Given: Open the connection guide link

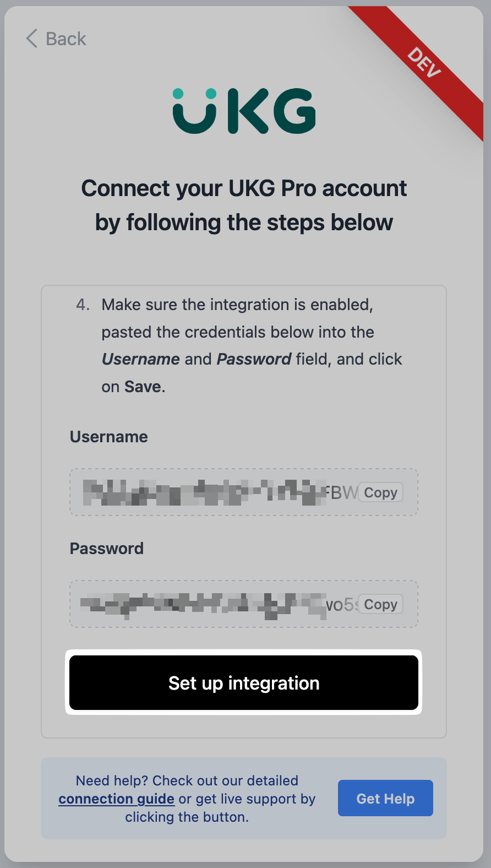Looking at the screenshot, I should pos(117,799).
